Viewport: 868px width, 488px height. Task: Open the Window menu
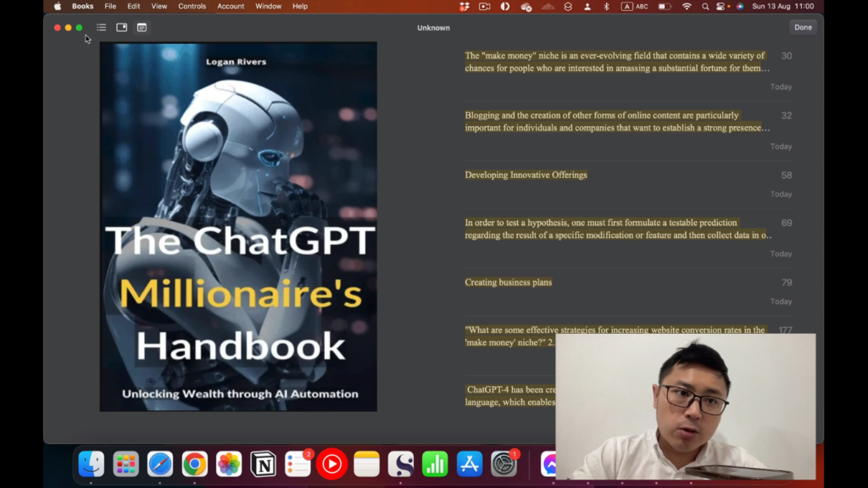[x=268, y=6]
